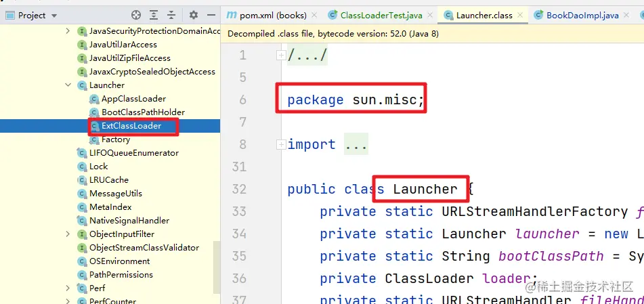The width and height of the screenshot is (644, 304).
Task: Close the ClassLoaderTest.java tab
Action: [x=430, y=15]
